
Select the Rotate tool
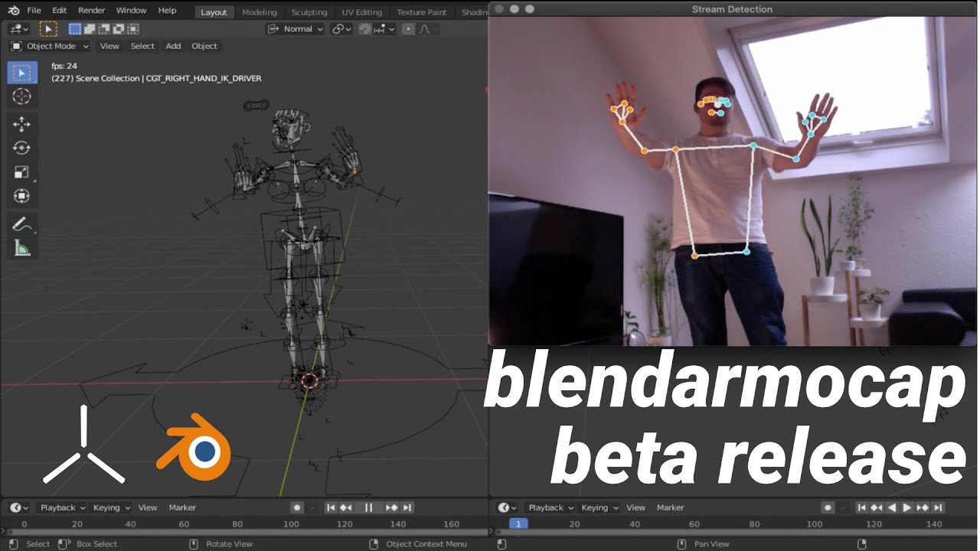[x=22, y=147]
